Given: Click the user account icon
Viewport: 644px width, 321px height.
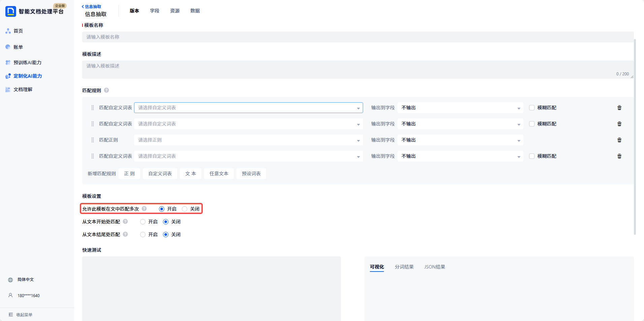Looking at the screenshot, I should [x=10, y=295].
